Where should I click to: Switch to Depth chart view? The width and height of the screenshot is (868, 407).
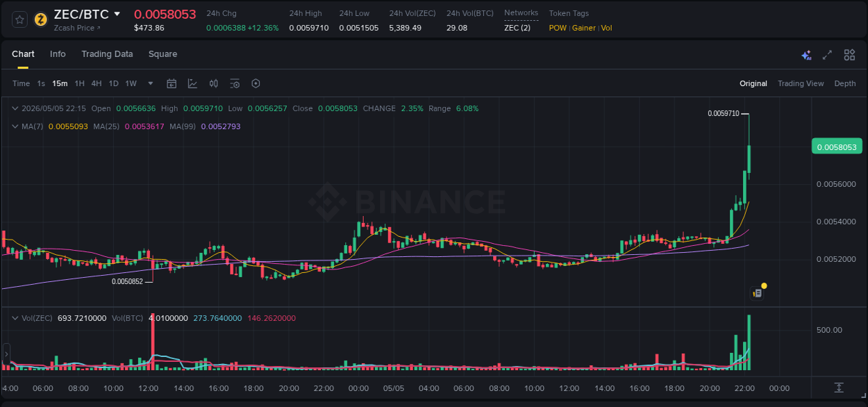pyautogui.click(x=845, y=83)
